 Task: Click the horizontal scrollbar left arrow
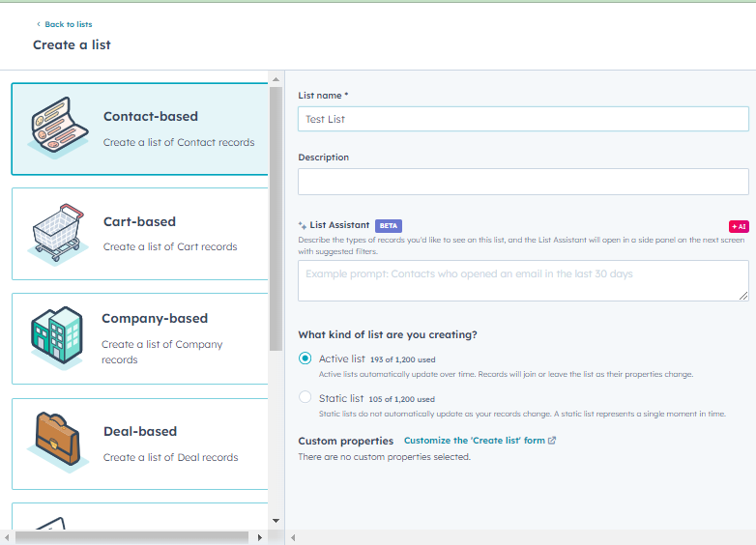(x=8, y=537)
